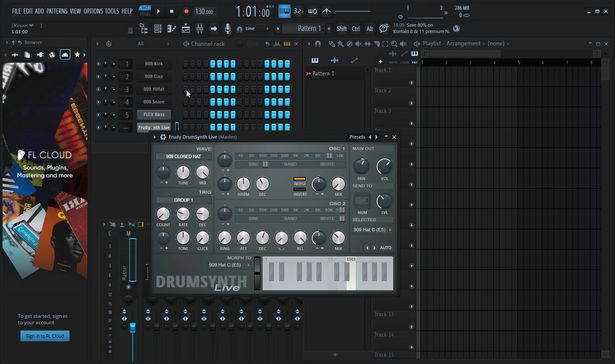This screenshot has width=615, height=364.
Task: Toggle the INVERT switch in OSC 1
Action: point(299,190)
